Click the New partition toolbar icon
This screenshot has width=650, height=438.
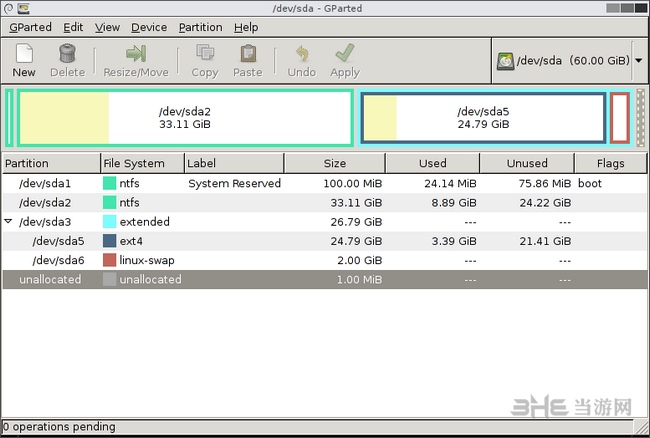[x=24, y=53]
